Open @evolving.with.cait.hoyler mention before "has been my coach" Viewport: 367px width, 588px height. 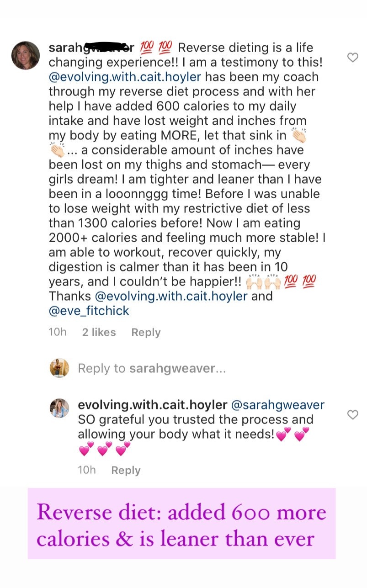(125, 77)
